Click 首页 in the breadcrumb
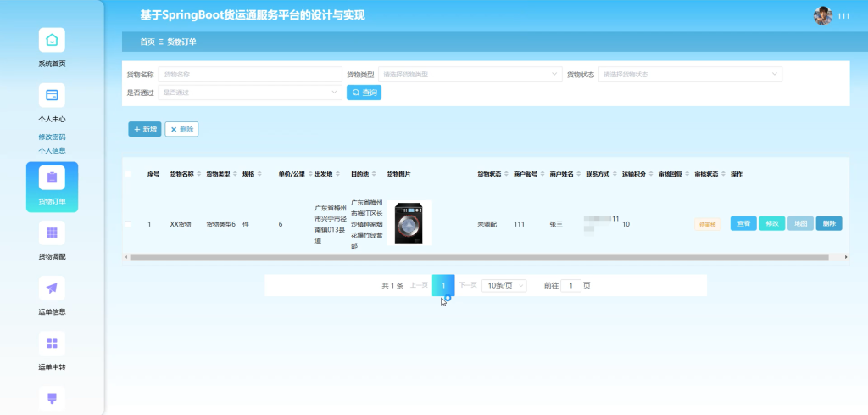Screen dimensions: 868x415 [x=147, y=42]
